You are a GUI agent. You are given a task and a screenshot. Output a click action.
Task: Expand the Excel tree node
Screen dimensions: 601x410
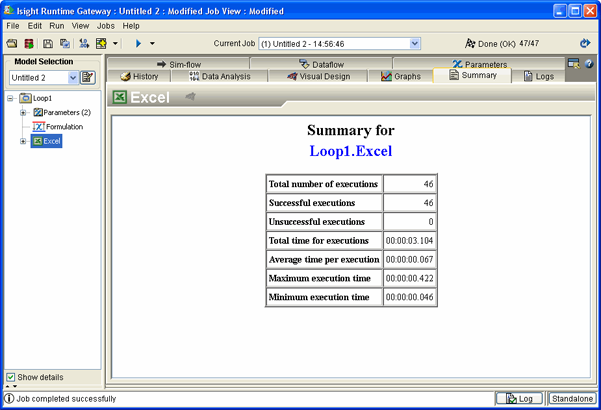point(23,141)
